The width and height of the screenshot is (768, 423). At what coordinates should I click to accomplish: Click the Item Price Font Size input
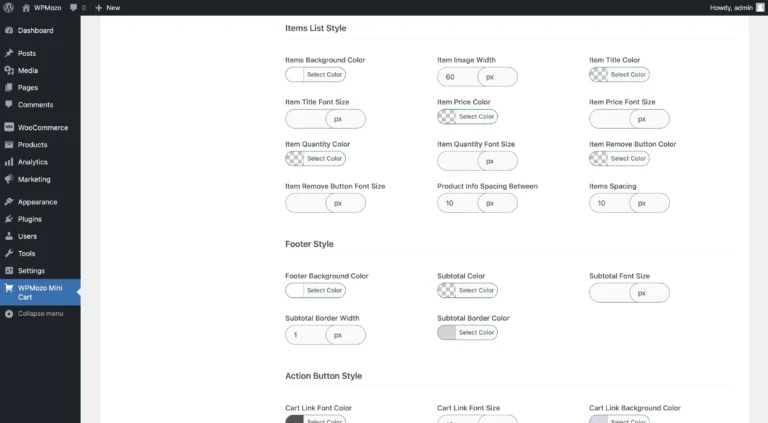609,119
